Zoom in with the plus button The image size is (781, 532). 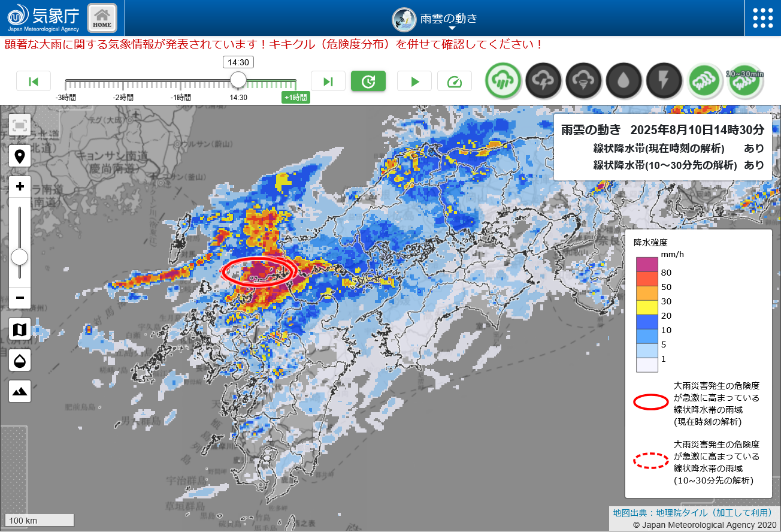pyautogui.click(x=20, y=187)
